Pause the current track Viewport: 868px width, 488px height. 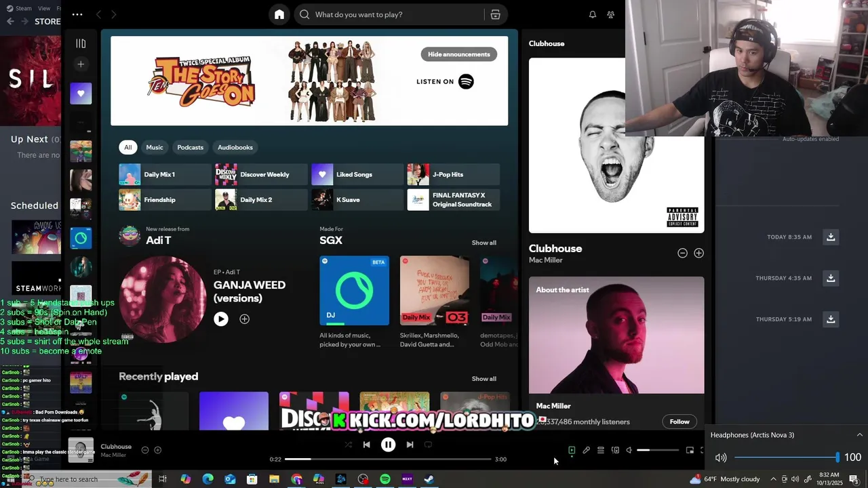coord(388,445)
